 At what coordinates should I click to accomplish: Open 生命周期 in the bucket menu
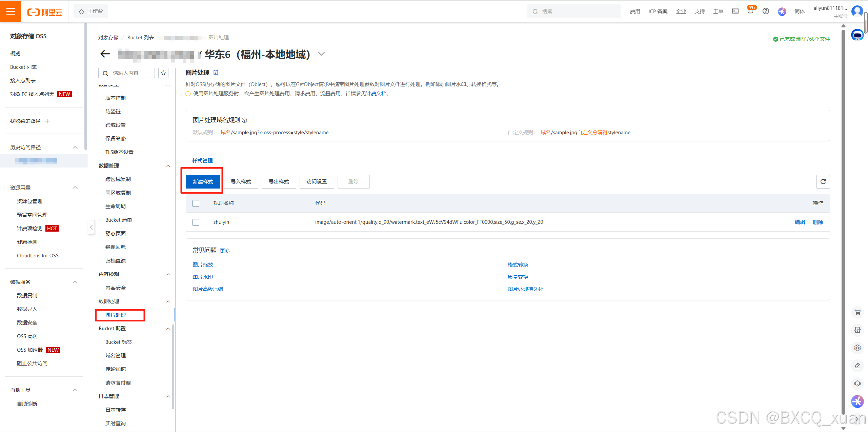pos(116,207)
